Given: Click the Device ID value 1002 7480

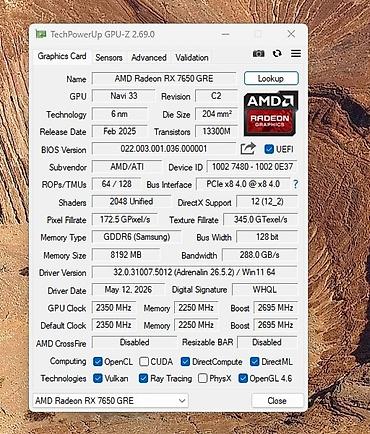Looking at the screenshot, I should [x=252, y=167].
